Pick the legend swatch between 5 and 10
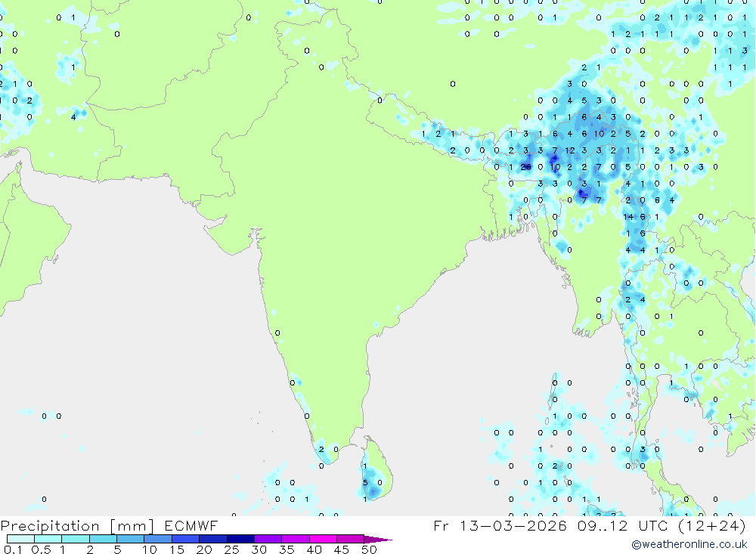 [x=131, y=539]
